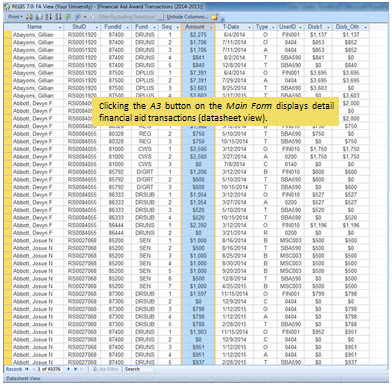This screenshot has height=384, width=392.
Task: Select the row selector of the first Abayomi, Gillian row
Action: (8, 35)
